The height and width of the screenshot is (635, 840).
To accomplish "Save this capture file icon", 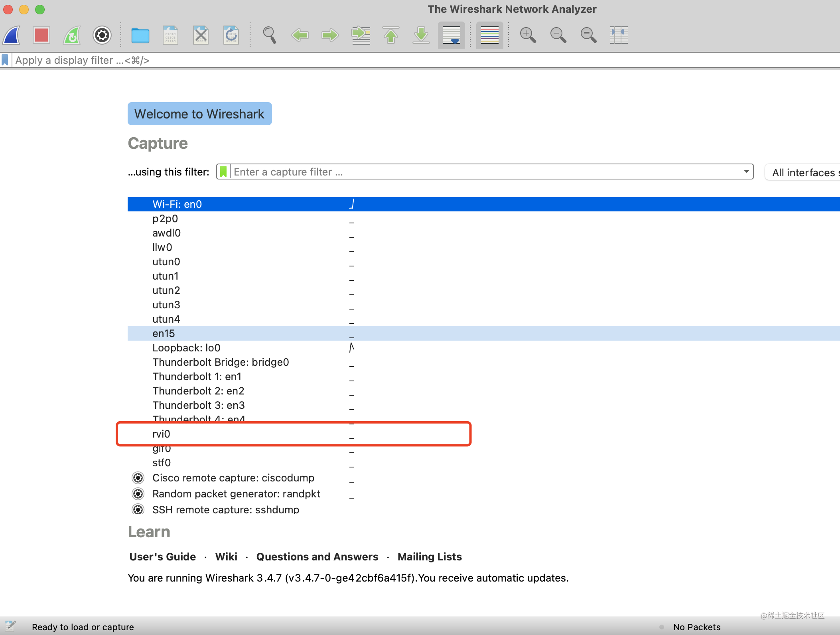I will coord(170,35).
